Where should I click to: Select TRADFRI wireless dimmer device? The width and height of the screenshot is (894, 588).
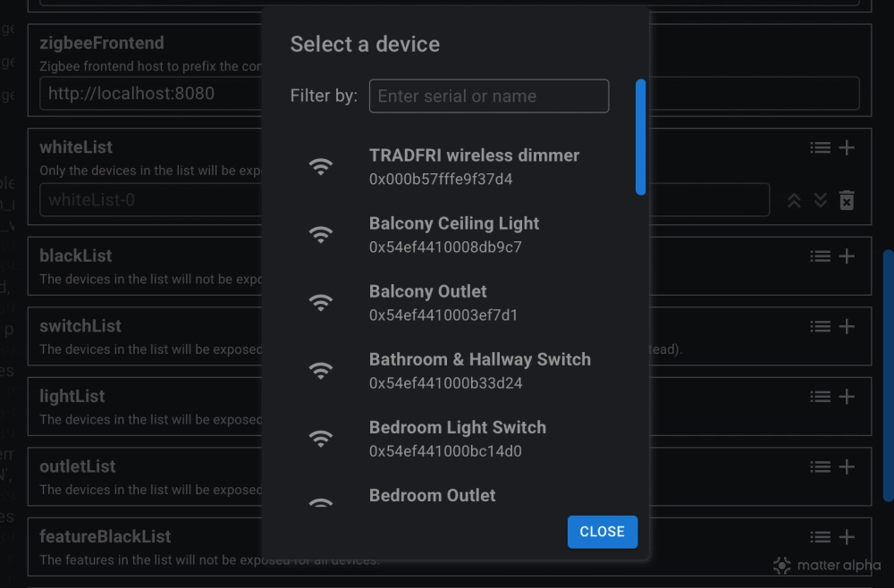474,166
